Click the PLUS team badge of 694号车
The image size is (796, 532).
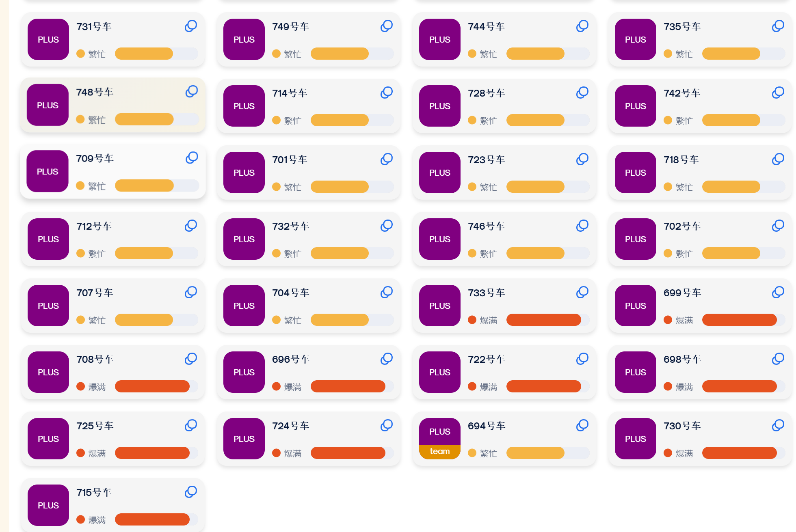point(440,439)
